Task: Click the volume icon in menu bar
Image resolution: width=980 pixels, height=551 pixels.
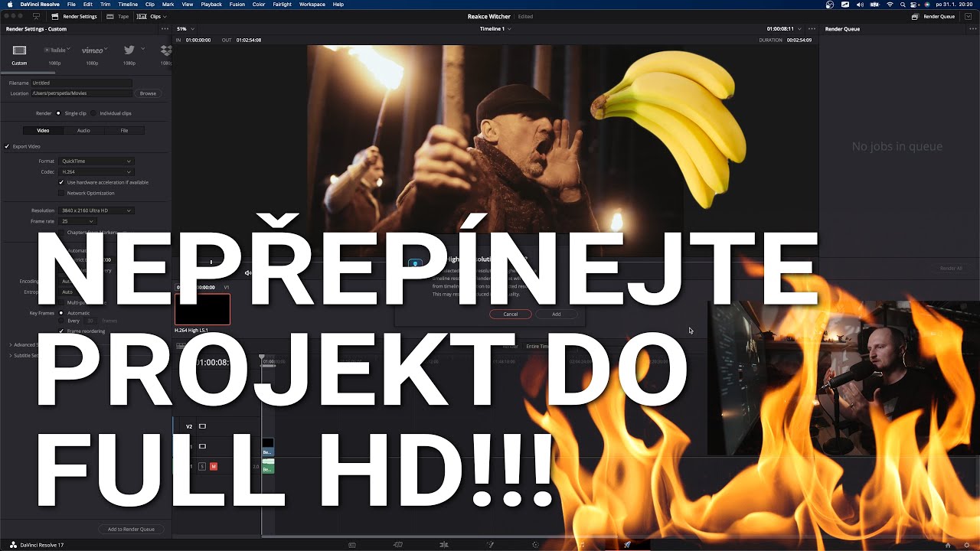Action: 860,5
